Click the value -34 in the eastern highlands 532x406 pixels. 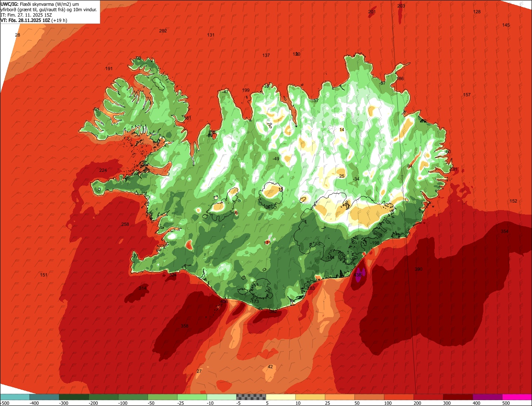[356, 179]
